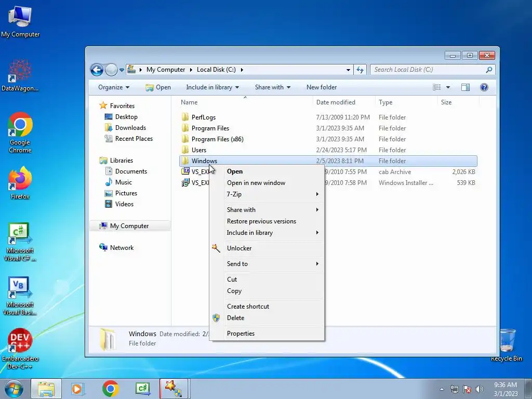Viewport: 532px width, 399px height.
Task: Open the Organize dropdown menu
Action: pyautogui.click(x=114, y=87)
